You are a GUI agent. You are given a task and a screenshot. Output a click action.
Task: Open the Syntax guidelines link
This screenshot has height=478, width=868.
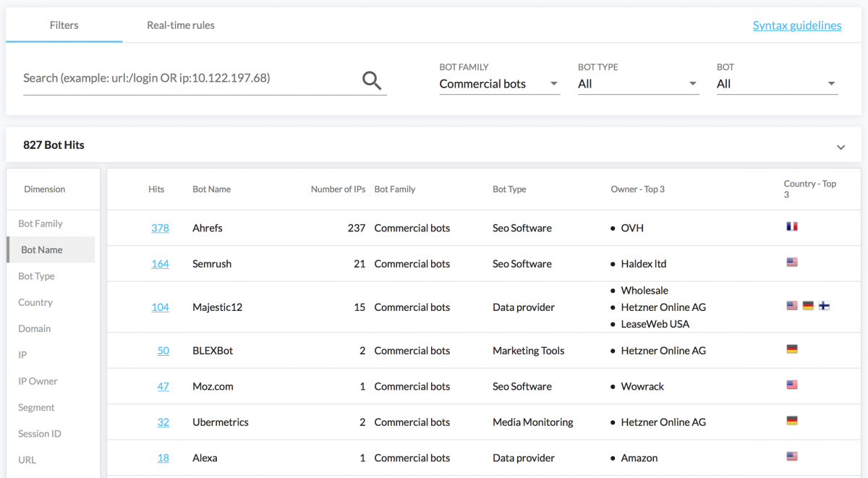[797, 25]
